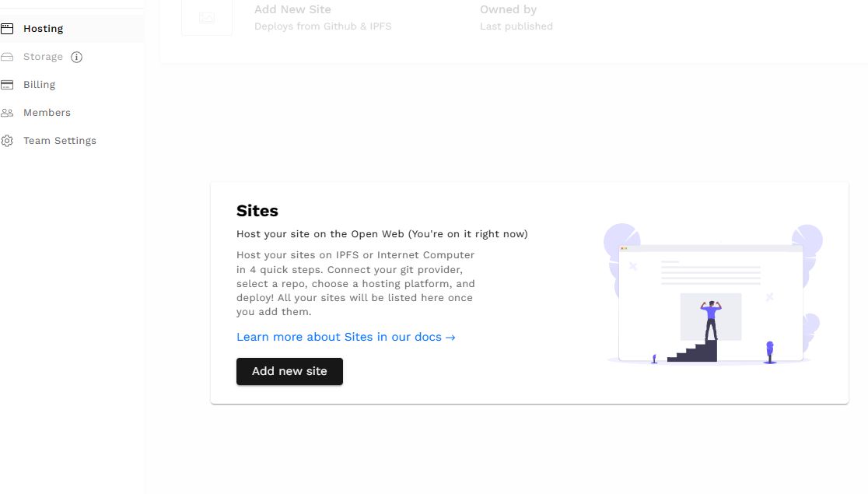The image size is (868, 494).
Task: Click the Team Settings gear icon
Action: pos(7,141)
